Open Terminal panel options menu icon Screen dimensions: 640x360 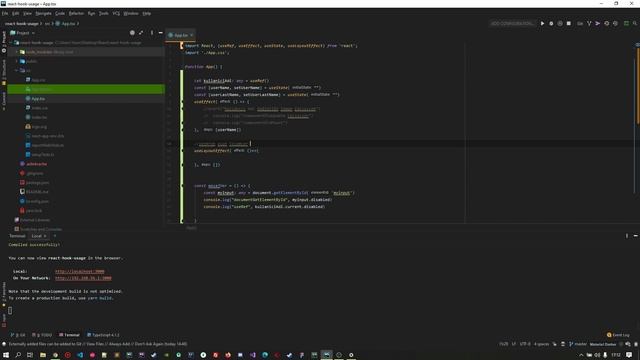click(x=627, y=236)
